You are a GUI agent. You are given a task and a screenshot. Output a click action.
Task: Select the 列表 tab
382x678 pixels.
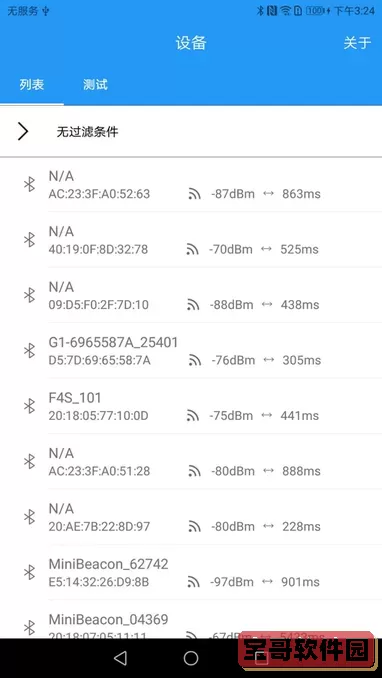(x=32, y=84)
